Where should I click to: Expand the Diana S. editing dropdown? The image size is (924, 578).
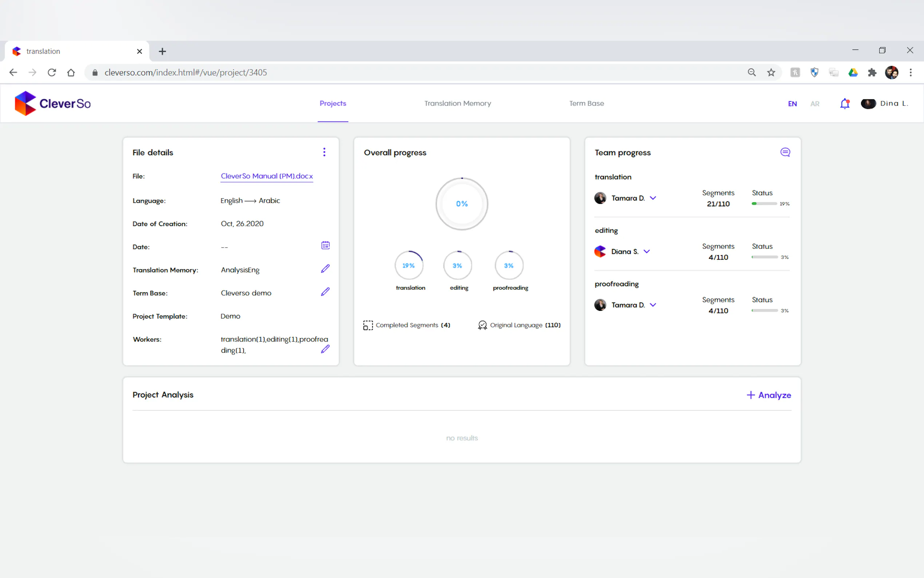pyautogui.click(x=647, y=252)
